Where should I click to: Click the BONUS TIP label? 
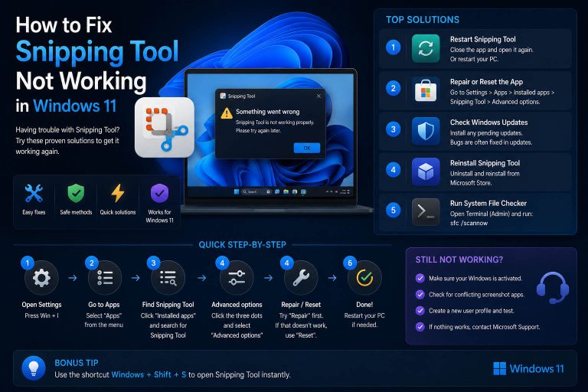(77, 363)
